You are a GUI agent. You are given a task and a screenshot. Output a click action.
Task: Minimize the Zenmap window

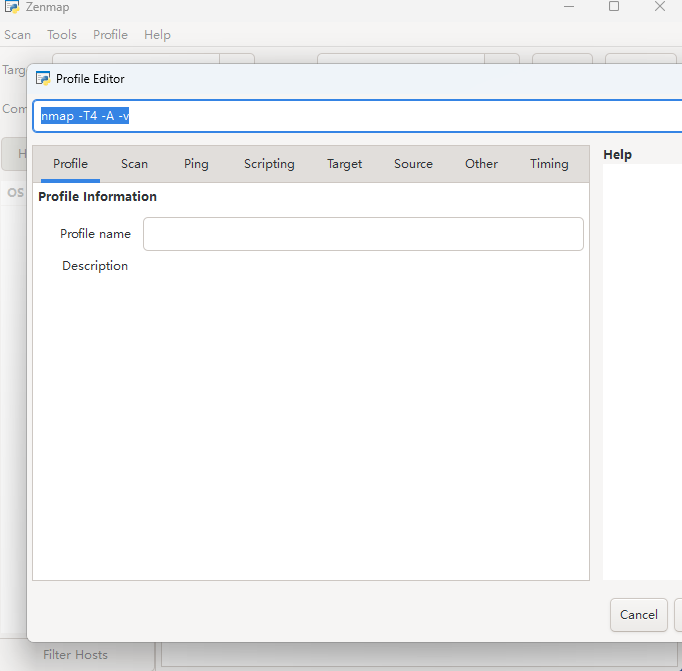568,7
